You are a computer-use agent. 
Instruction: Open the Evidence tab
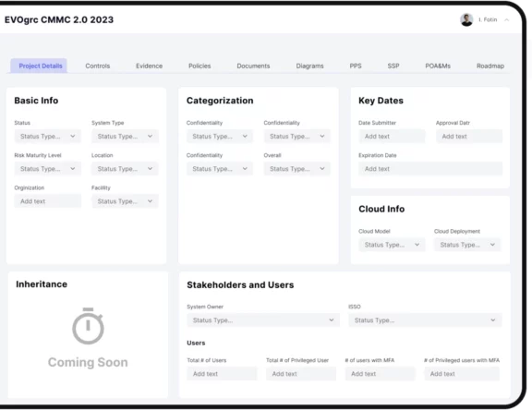(150, 66)
